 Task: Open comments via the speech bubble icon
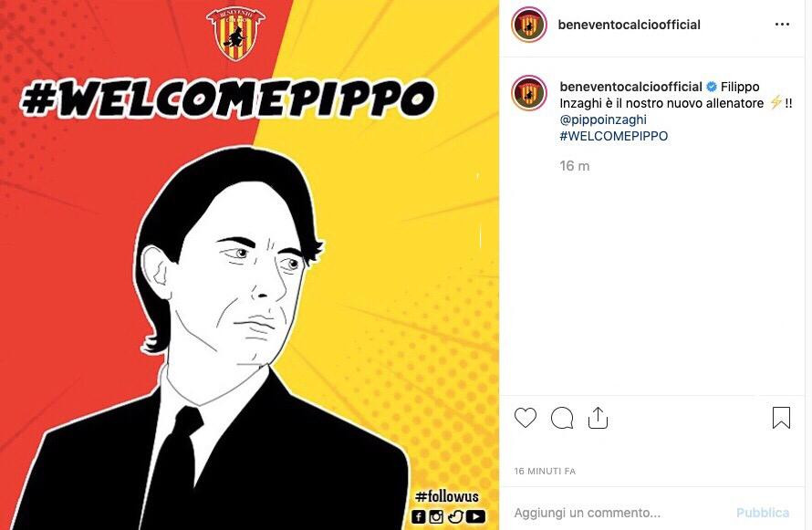point(562,418)
